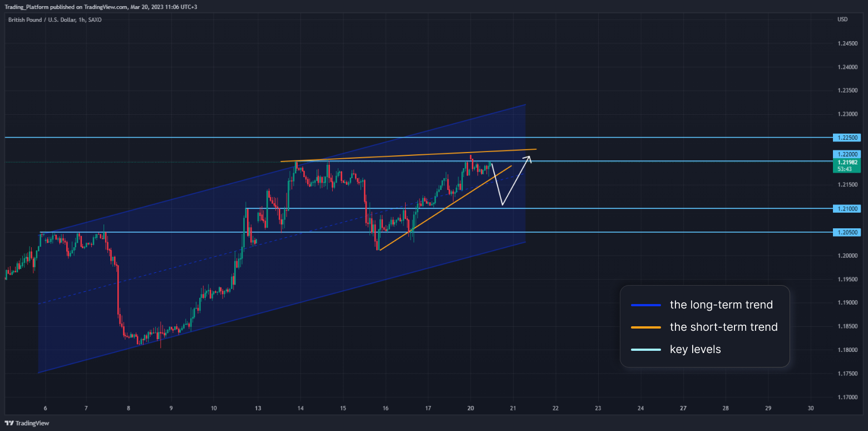Click date 13 on the time axis
Screen dimensions: 868x431
[x=258, y=408]
